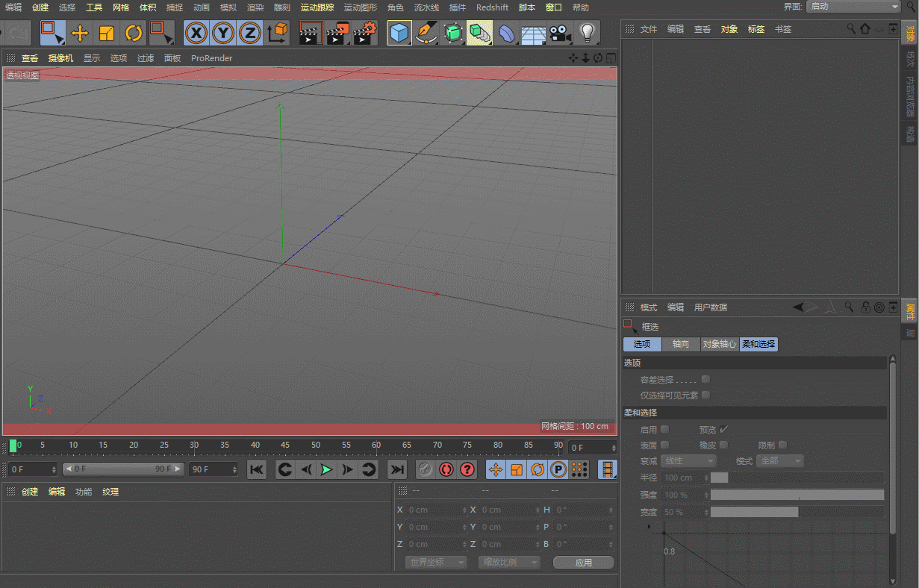Open the 摄像机 viewport menu
919x588 pixels.
[x=61, y=58]
